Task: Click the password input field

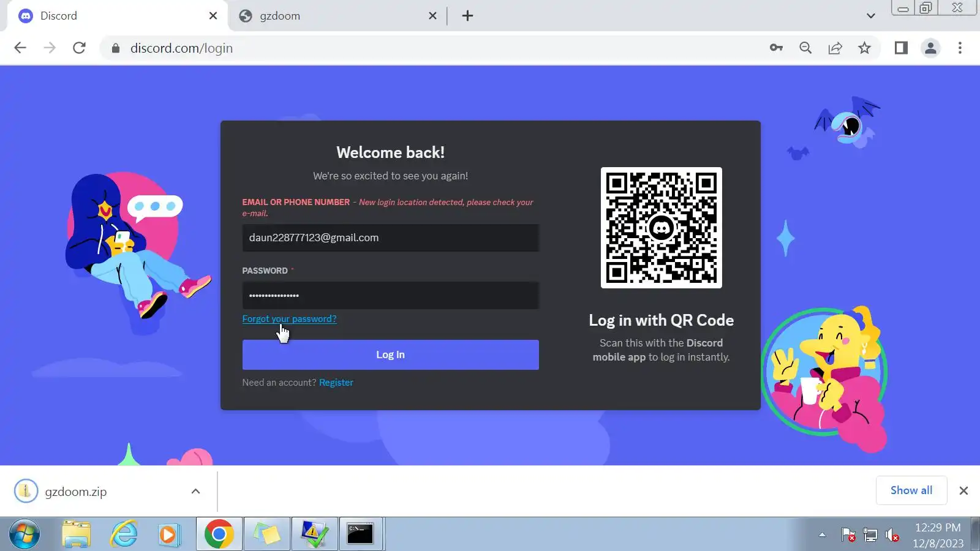Action: [x=391, y=295]
